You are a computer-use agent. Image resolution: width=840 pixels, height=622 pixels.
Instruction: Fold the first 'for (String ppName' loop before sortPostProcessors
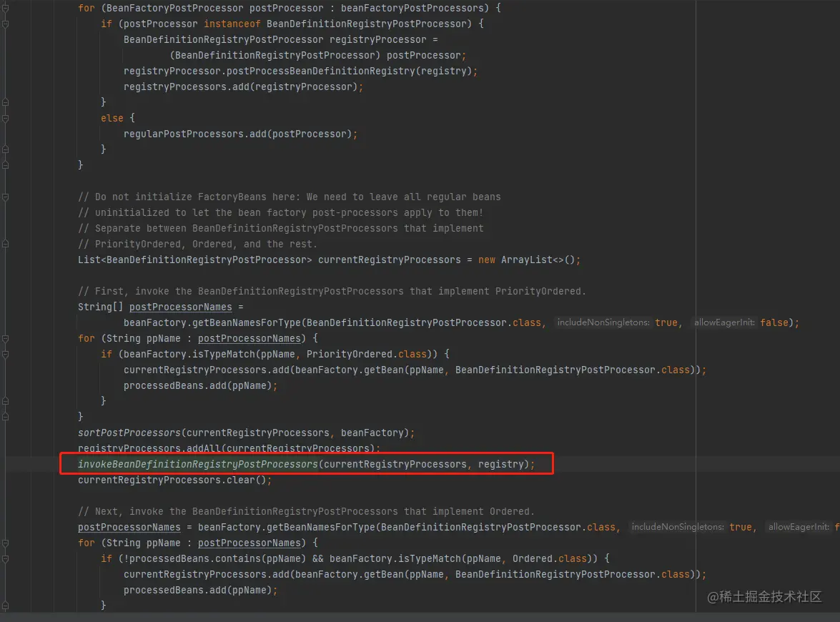(5, 339)
